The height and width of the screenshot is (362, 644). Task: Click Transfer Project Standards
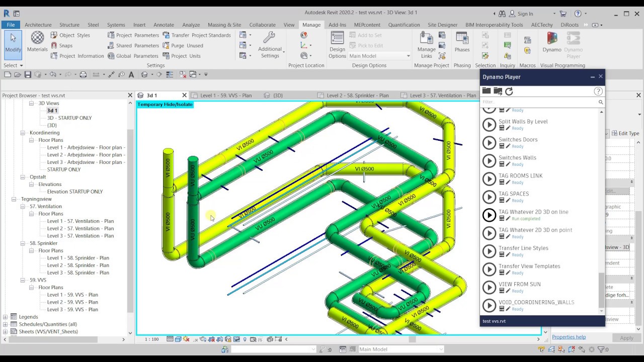(x=197, y=35)
